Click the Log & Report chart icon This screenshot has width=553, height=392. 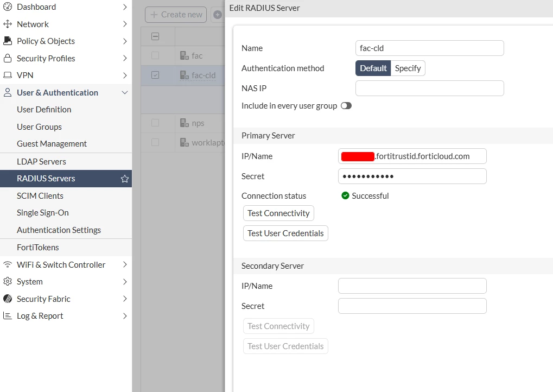tap(8, 316)
